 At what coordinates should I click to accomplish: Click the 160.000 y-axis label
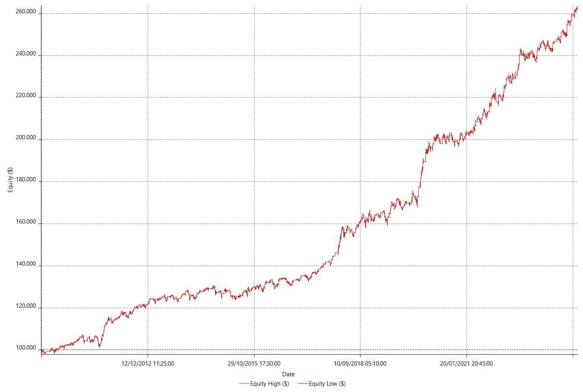coord(26,222)
